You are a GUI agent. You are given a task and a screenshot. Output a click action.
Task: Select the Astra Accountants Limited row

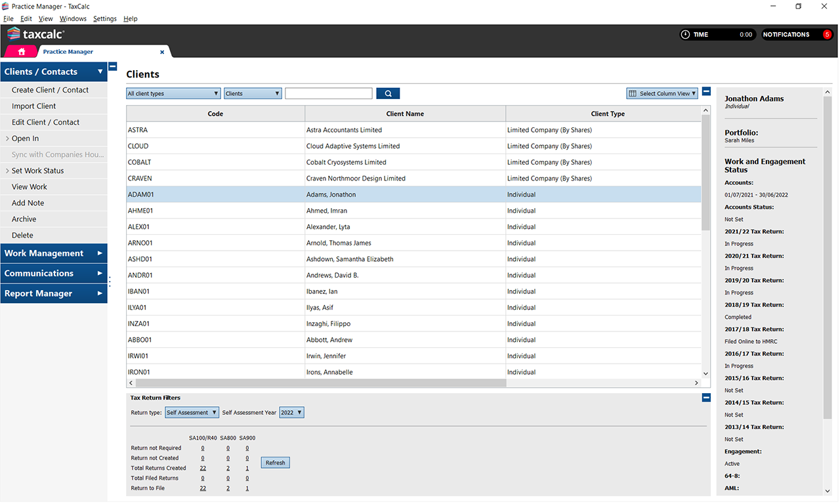click(413, 130)
